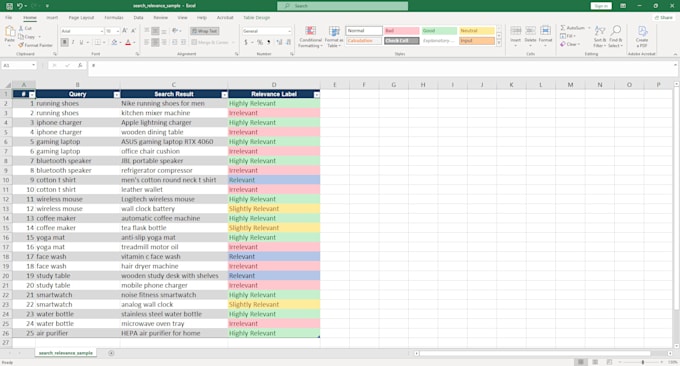Toggle Align Right
This screenshot has height=366, width=680.
click(x=164, y=42)
